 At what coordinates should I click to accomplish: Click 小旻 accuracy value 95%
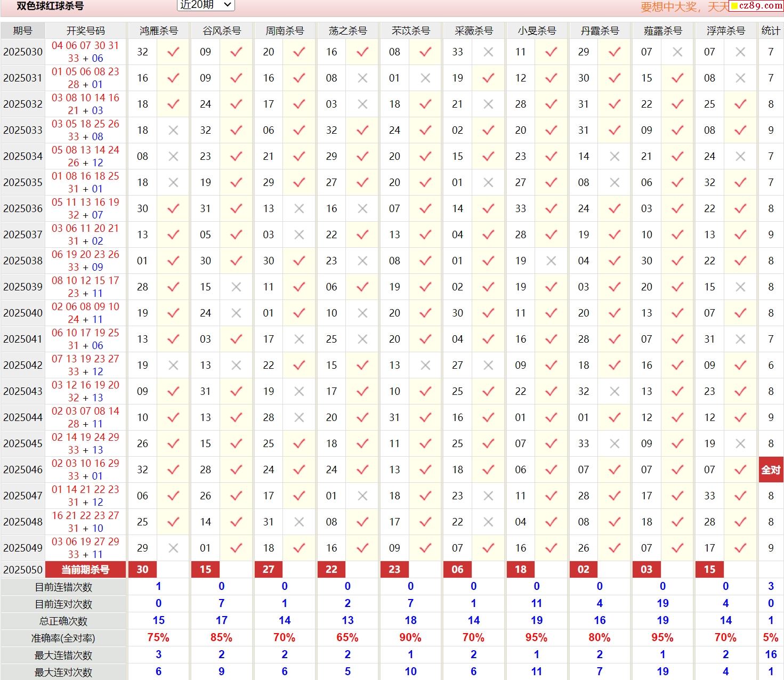coord(537,638)
